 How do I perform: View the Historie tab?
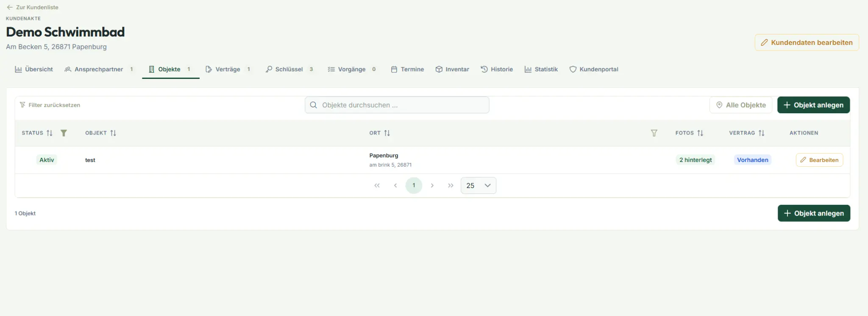tap(497, 69)
